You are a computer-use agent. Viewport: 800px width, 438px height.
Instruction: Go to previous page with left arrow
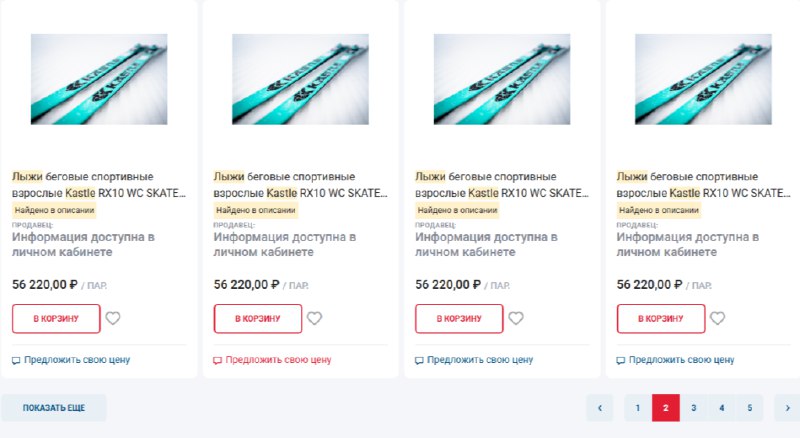pos(599,407)
